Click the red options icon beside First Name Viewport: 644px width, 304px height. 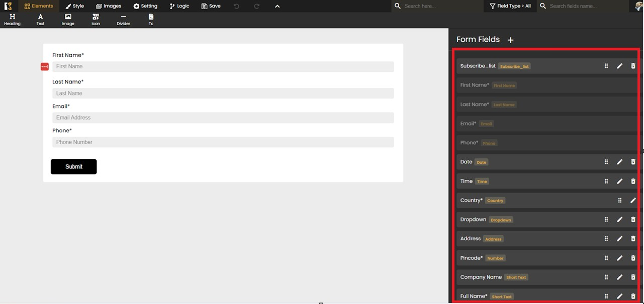point(45,67)
